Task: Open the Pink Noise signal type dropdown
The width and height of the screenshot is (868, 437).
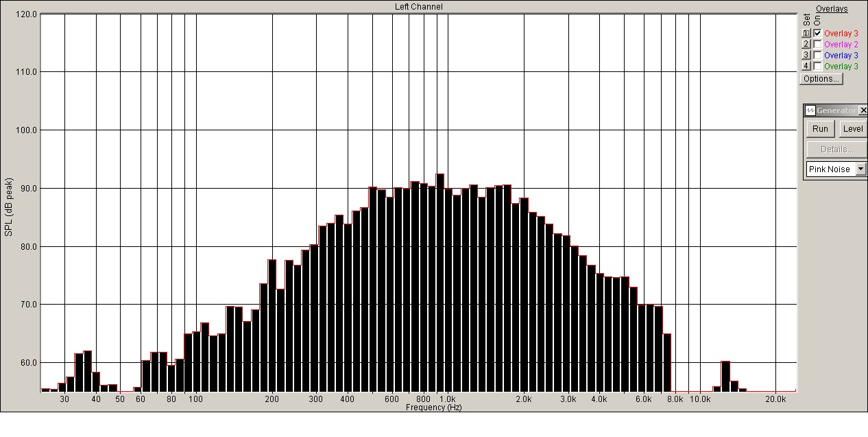Action: click(861, 169)
